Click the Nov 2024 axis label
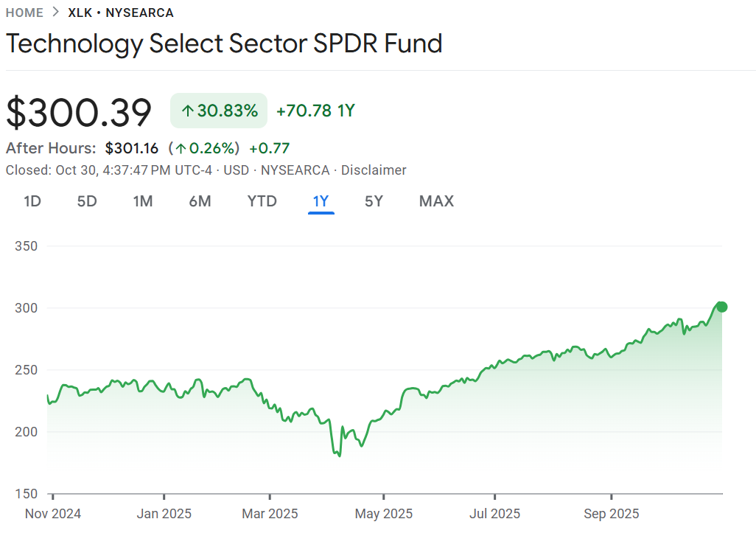The image size is (756, 533). point(53,514)
